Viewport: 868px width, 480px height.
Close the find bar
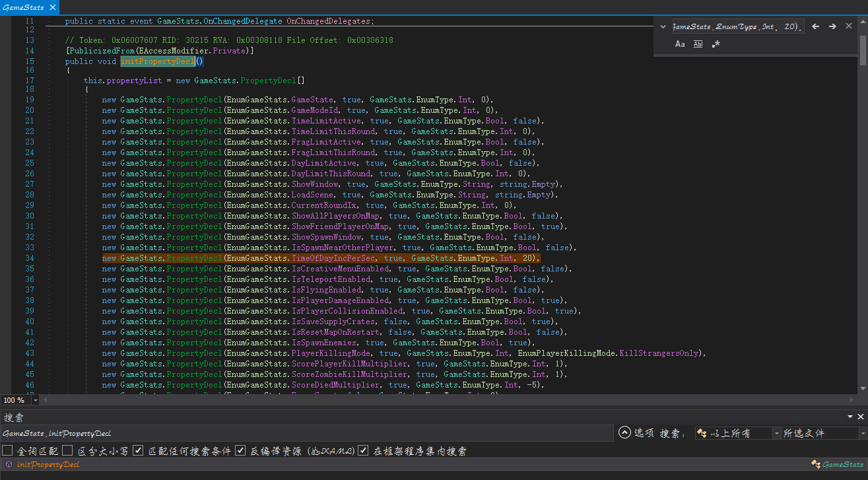850,26
